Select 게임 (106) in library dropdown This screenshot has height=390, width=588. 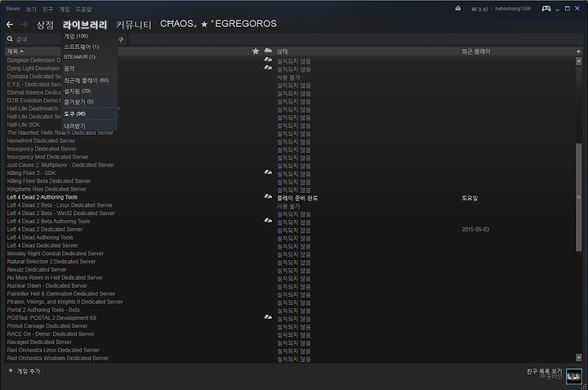[76, 36]
